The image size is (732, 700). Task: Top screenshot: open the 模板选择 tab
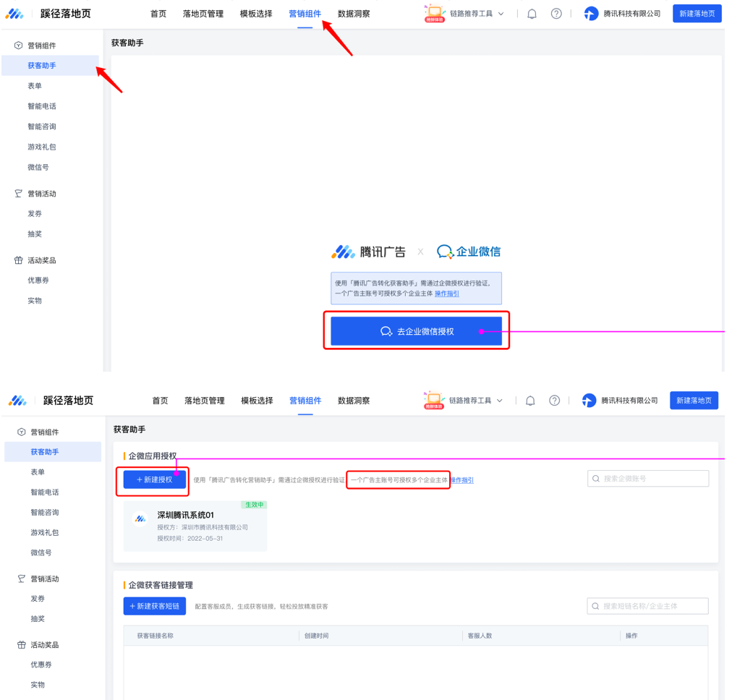coord(256,14)
